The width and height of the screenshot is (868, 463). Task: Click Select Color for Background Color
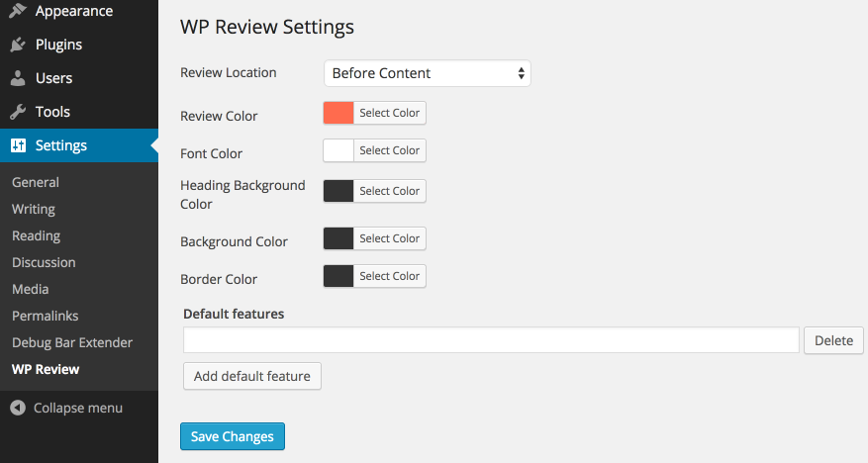pyautogui.click(x=389, y=238)
